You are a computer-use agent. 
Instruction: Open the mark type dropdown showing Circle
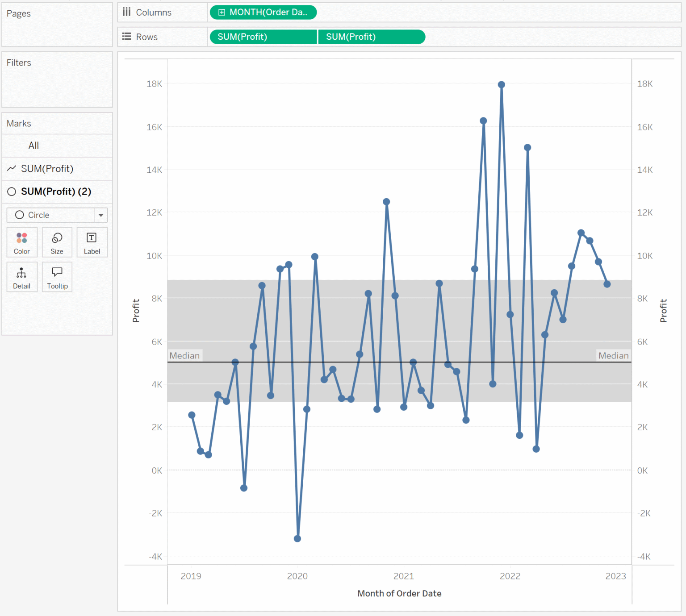pyautogui.click(x=100, y=215)
